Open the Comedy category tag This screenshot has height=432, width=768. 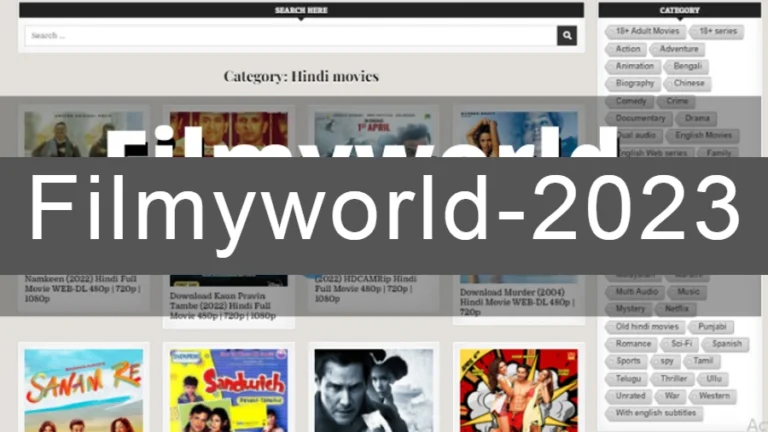click(629, 101)
